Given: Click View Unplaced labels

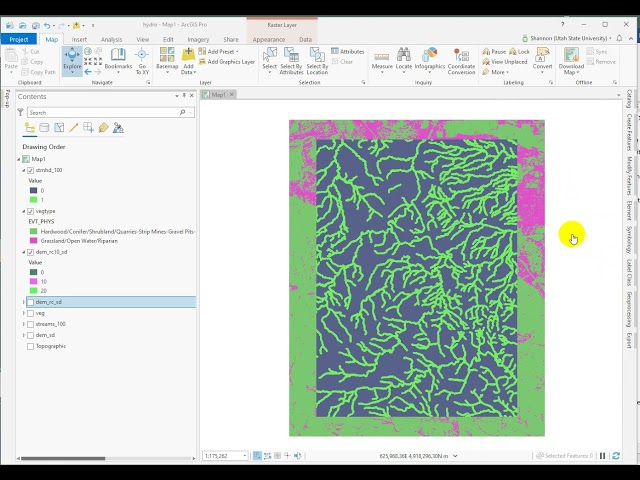Looking at the screenshot, I should [x=505, y=62].
